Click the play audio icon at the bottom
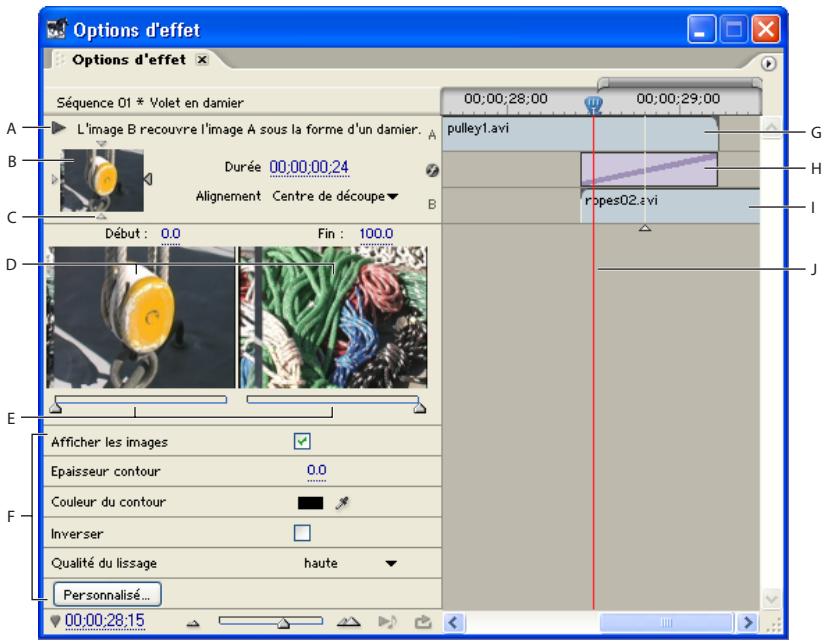The height and width of the screenshot is (643, 826). tap(387, 621)
